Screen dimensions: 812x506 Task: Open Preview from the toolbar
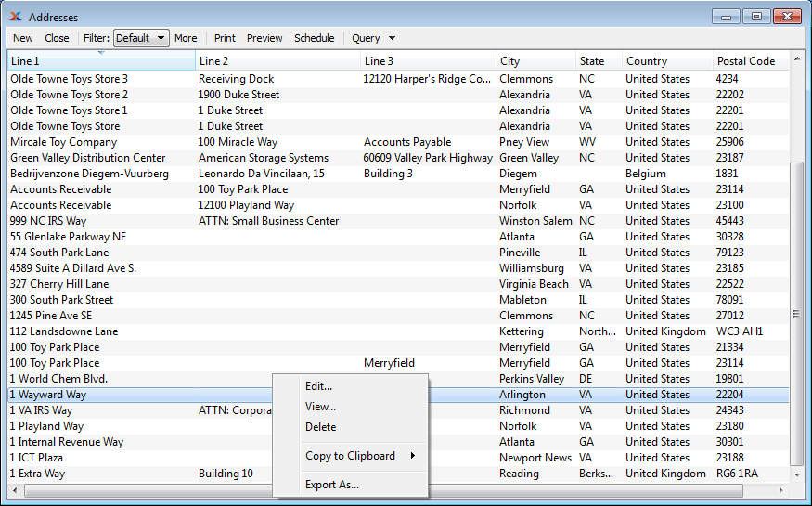tap(264, 38)
